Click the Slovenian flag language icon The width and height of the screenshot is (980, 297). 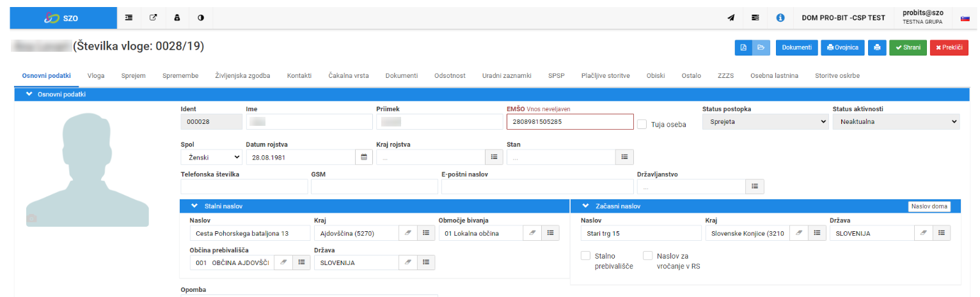coord(965,18)
